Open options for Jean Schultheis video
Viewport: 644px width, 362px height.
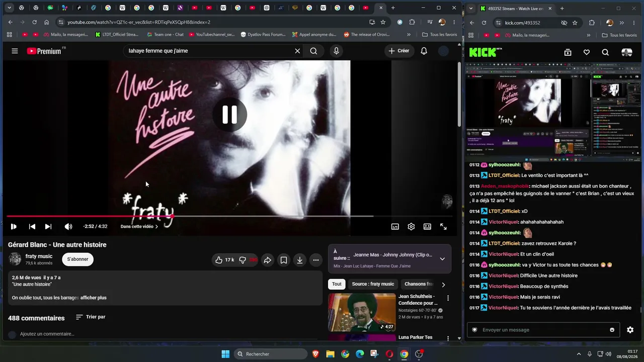pyautogui.click(x=448, y=298)
